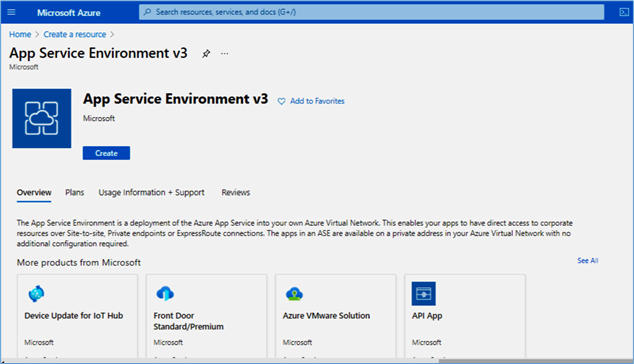Open Cloud Shell from the top bar

624,12
